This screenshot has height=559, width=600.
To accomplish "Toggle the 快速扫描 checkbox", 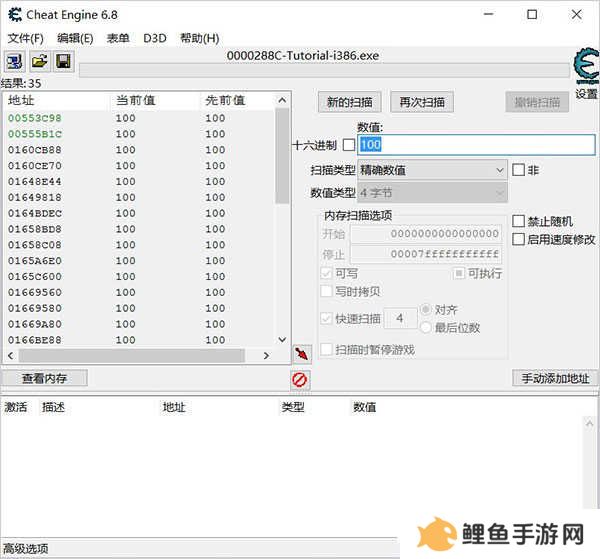I will tap(326, 318).
